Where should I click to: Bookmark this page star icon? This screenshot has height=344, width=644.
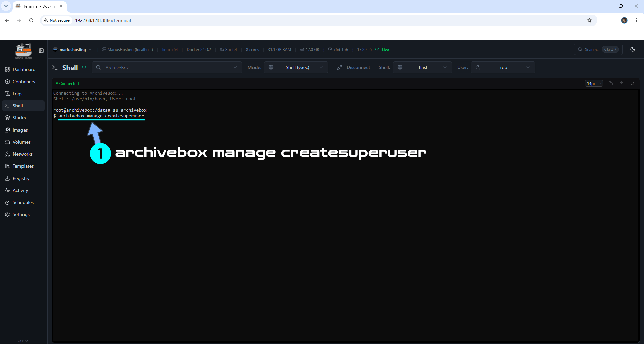coord(589,20)
